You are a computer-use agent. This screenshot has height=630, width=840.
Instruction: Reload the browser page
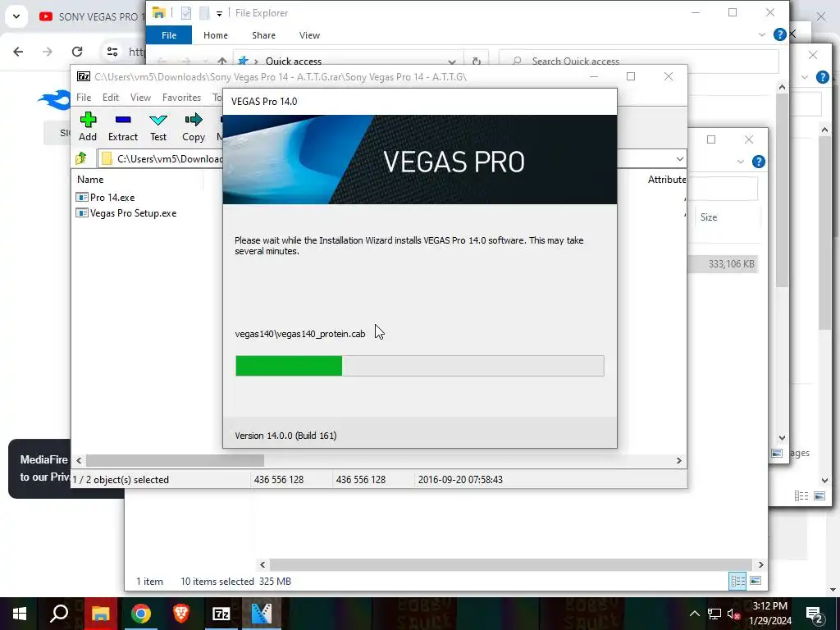pos(77,52)
